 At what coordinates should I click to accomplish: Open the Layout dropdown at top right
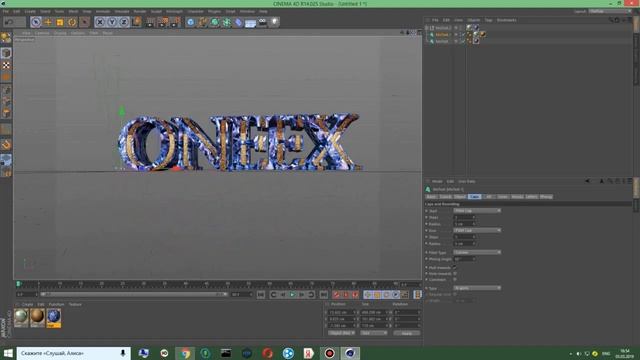coord(609,11)
